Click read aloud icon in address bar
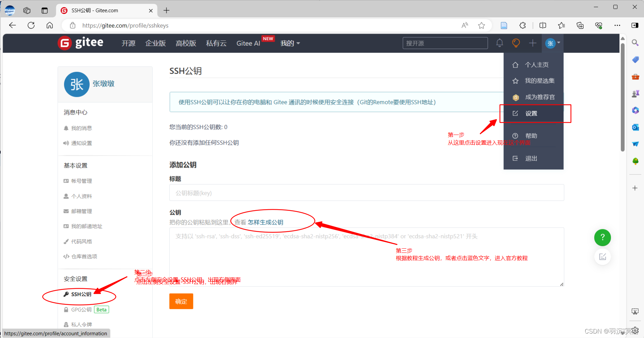The width and height of the screenshot is (644, 338). click(x=465, y=25)
